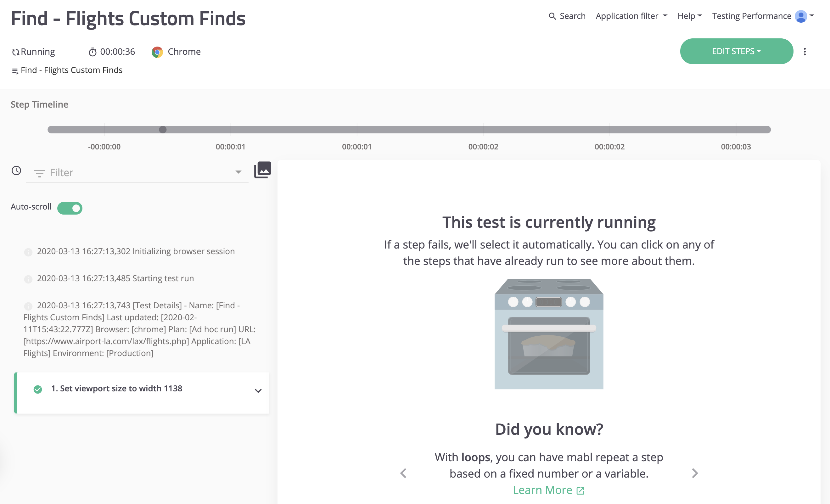Click the dot marker on step timeline
The image size is (830, 504).
(163, 130)
